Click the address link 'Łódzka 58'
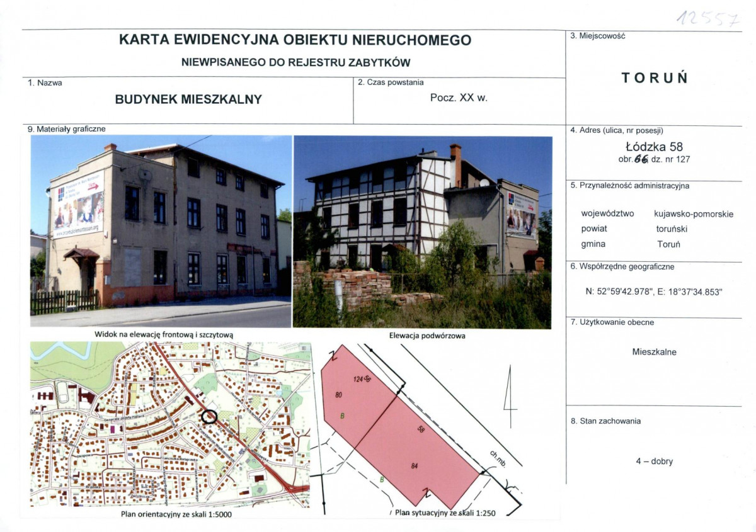 [x=655, y=147]
